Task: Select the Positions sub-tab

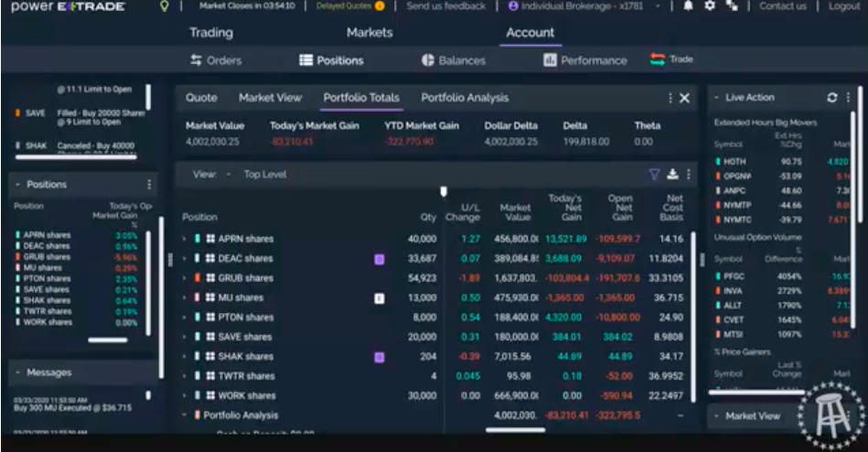Action: coord(332,60)
